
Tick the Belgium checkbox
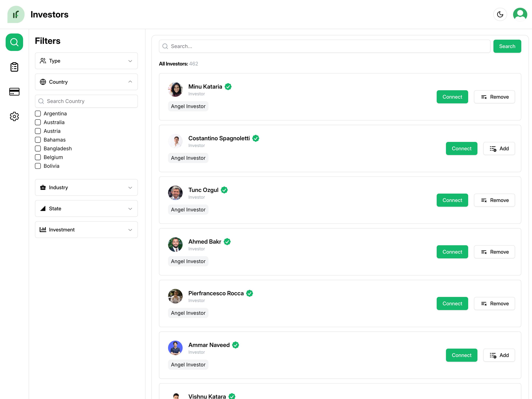point(38,157)
